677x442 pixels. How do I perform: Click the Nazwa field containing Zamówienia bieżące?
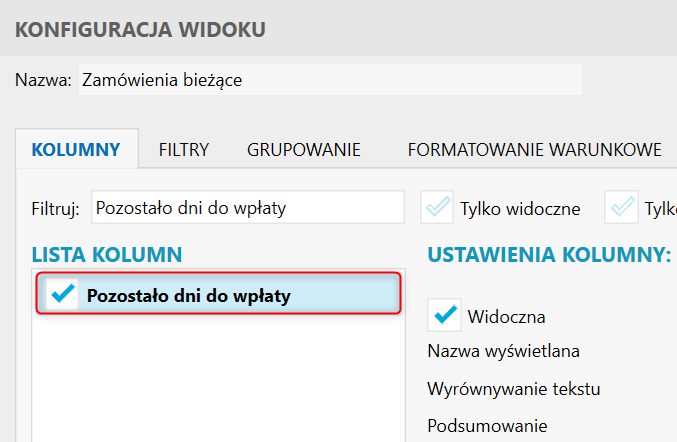[x=330, y=80]
